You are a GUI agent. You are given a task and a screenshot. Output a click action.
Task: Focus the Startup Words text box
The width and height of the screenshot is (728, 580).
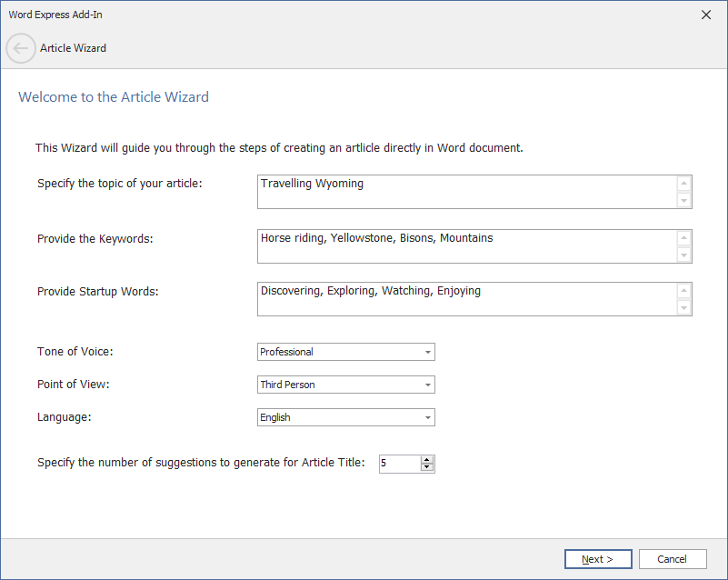tap(466, 298)
